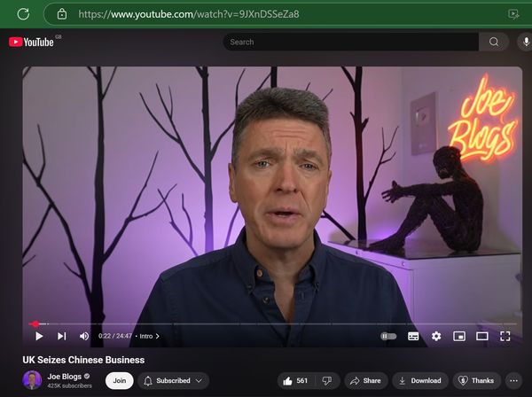This screenshot has width=532, height=397.
Task: Open the Intro chapter list
Action: 149,336
